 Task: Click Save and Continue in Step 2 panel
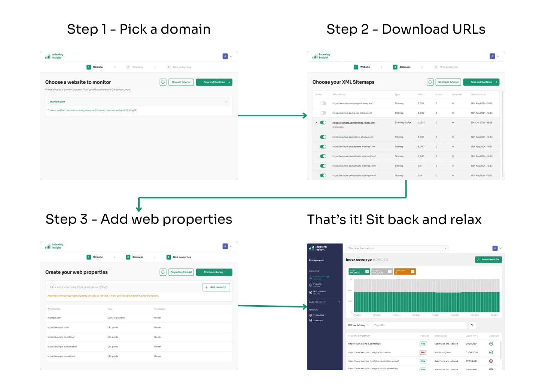coord(481,82)
